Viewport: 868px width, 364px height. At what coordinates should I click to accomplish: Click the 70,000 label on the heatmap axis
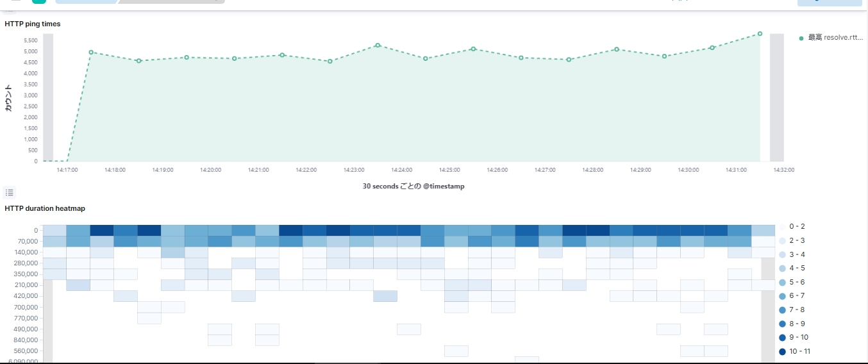point(26,241)
